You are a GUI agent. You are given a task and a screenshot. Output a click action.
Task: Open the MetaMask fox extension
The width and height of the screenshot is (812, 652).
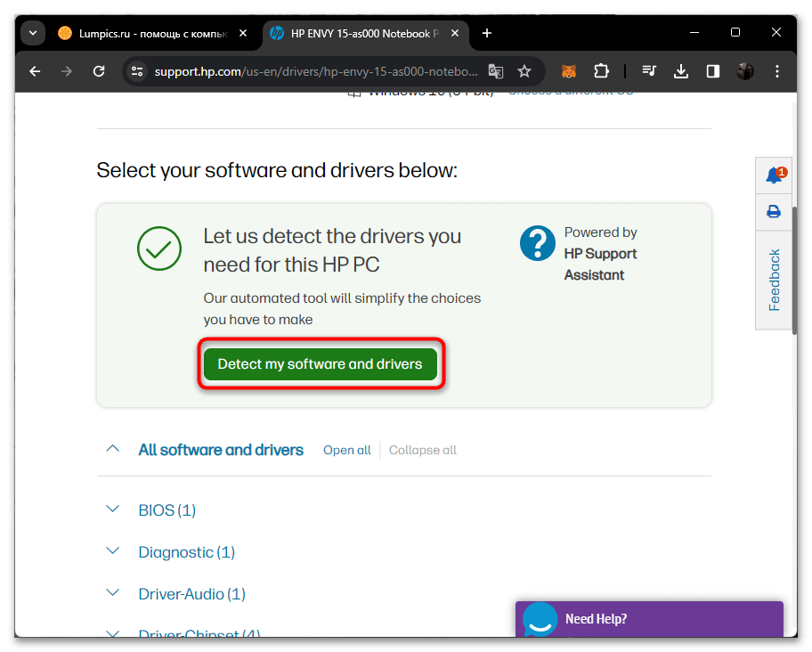(569, 71)
